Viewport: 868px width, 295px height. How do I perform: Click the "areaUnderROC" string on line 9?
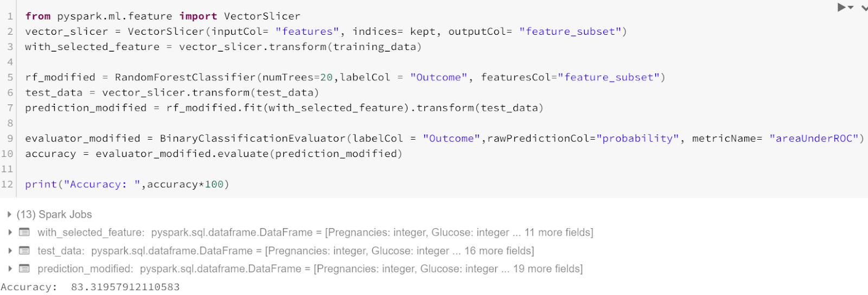click(813, 139)
